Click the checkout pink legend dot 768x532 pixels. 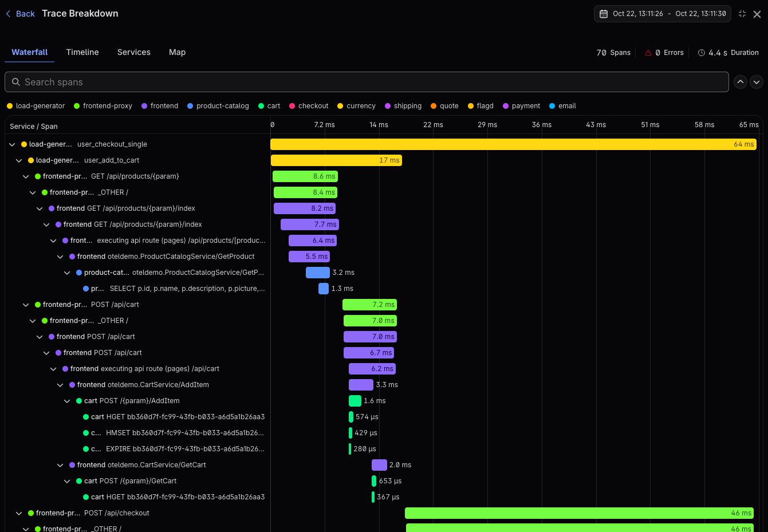point(292,106)
